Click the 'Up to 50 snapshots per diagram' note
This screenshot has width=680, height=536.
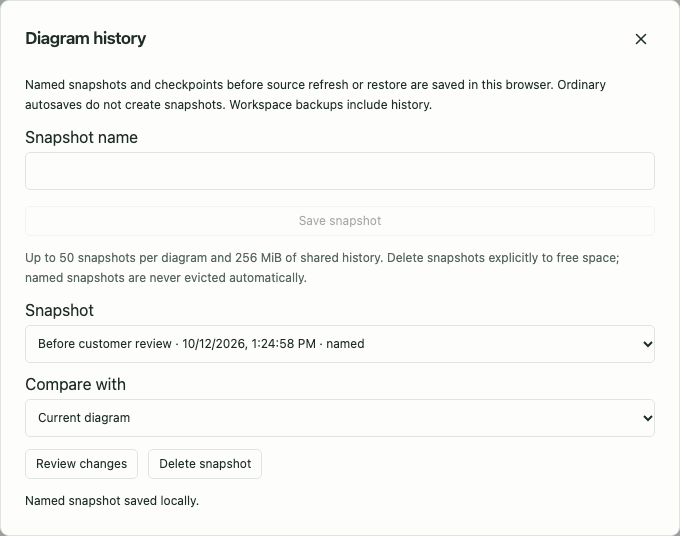(x=322, y=268)
